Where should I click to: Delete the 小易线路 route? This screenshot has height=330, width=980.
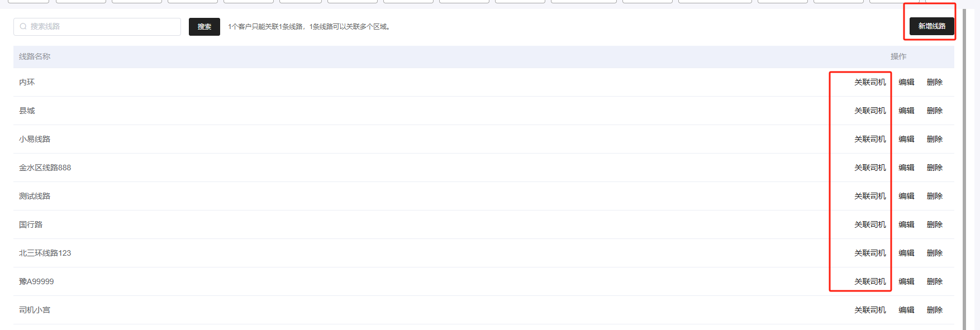tap(934, 139)
